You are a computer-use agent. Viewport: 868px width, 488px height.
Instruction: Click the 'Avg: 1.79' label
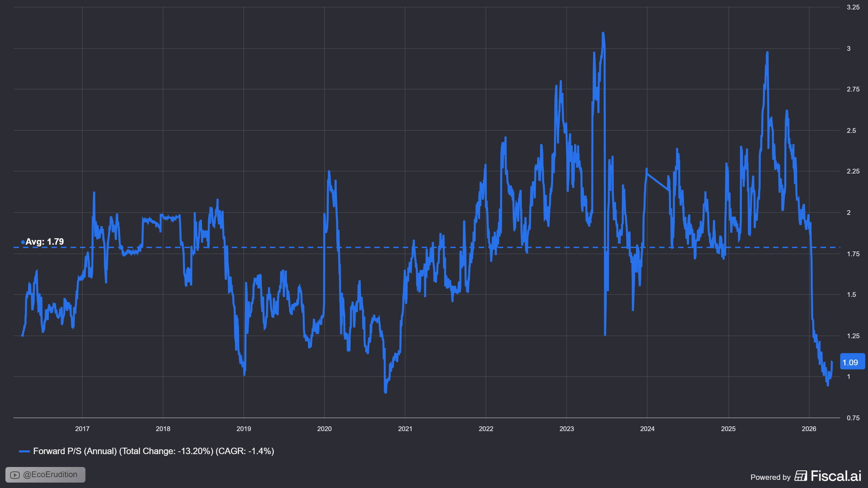pyautogui.click(x=45, y=242)
